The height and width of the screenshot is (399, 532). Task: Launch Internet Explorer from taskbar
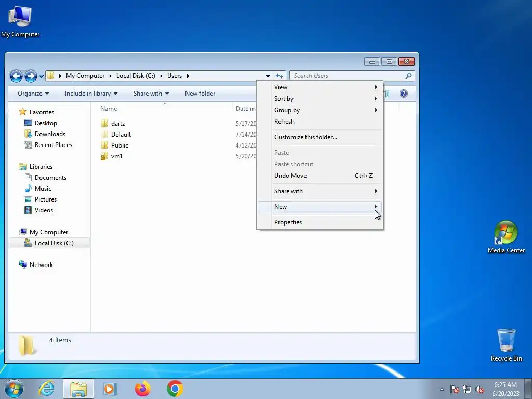(46, 389)
